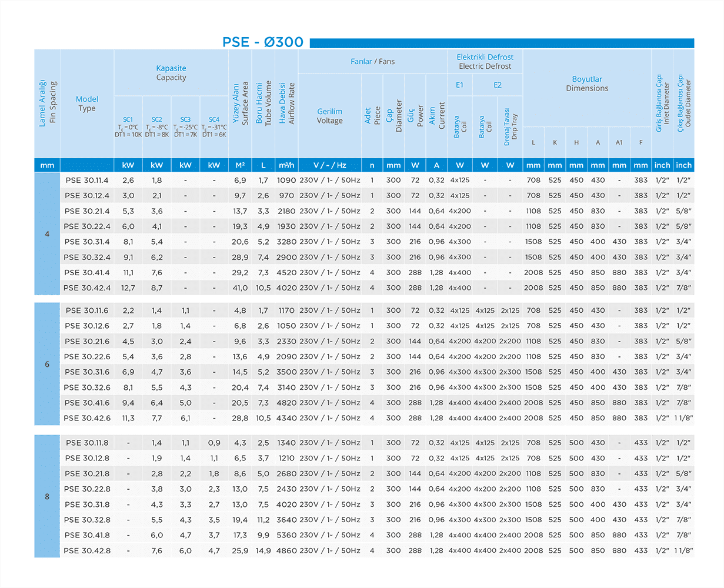
Task: Select the PSE 30.42.6 model cell
Action: click(87, 418)
